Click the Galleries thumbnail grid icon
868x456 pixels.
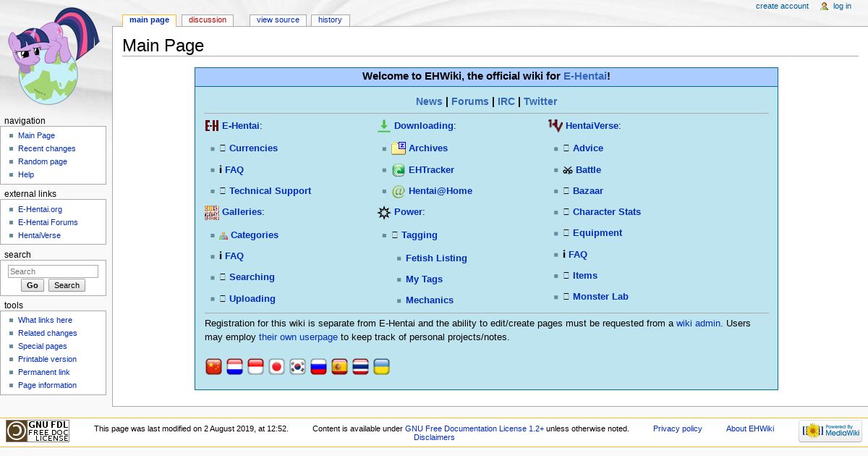[x=212, y=212]
